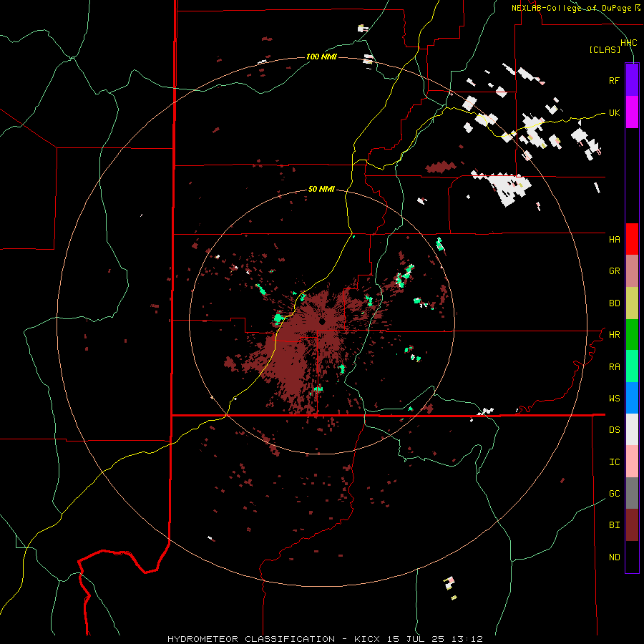
Task: Click the BD legend label
Action: (614, 303)
